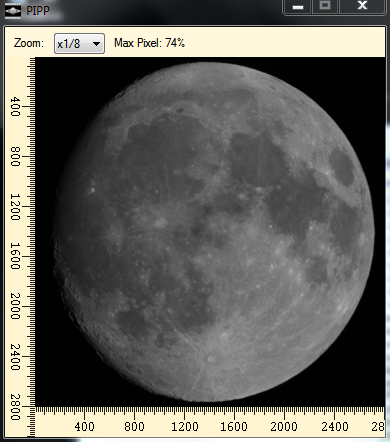Click the PIPP application icon in title bar
The height and width of the screenshot is (442, 390).
tap(13, 12)
